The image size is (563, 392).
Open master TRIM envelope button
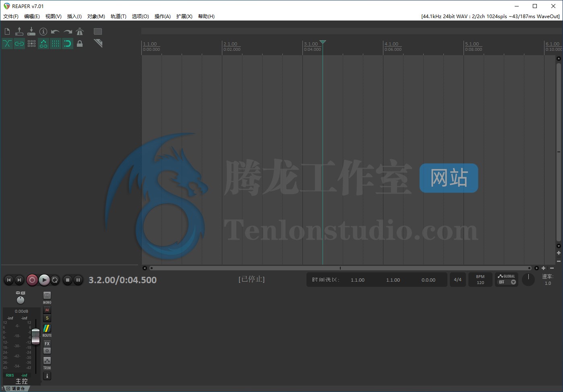point(47,361)
